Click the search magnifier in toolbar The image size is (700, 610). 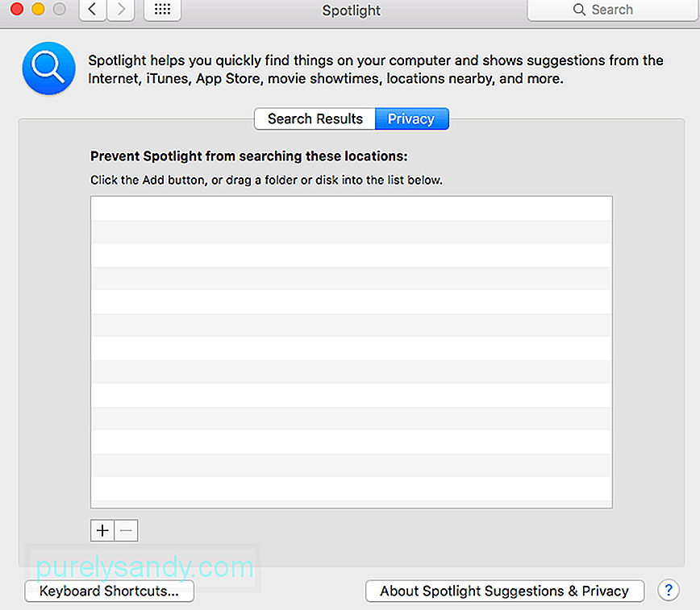click(579, 10)
